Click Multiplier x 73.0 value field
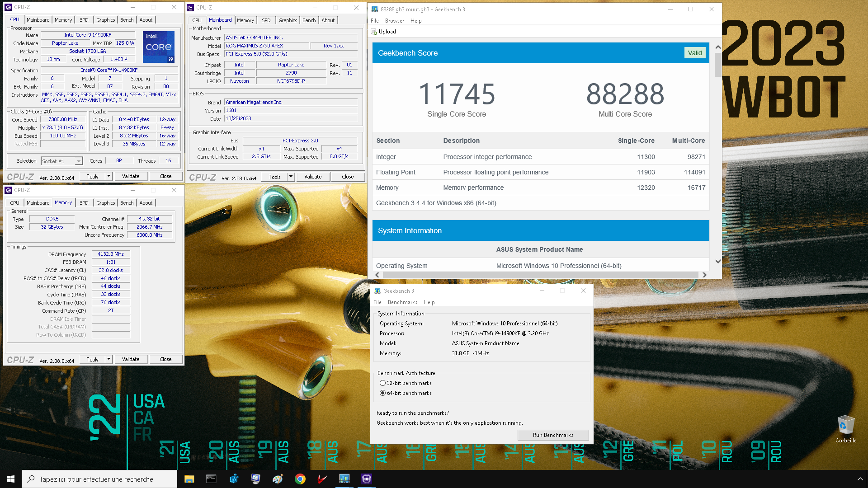The height and width of the screenshot is (488, 868). tap(63, 128)
